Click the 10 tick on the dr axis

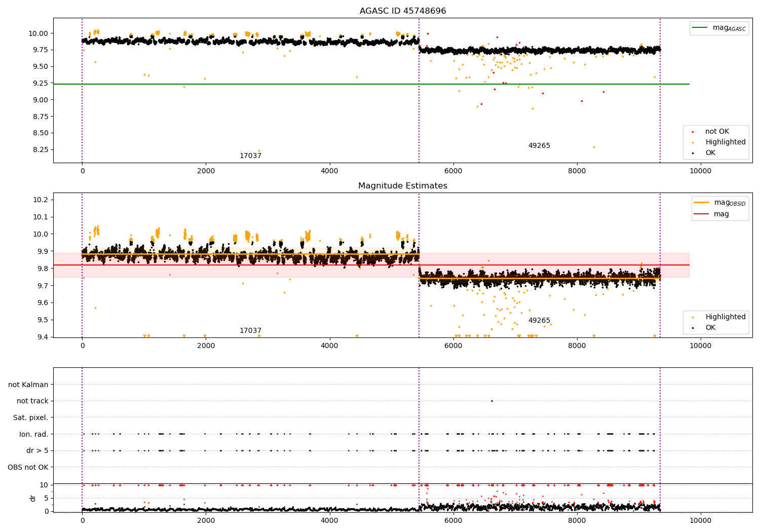pyautogui.click(x=45, y=485)
